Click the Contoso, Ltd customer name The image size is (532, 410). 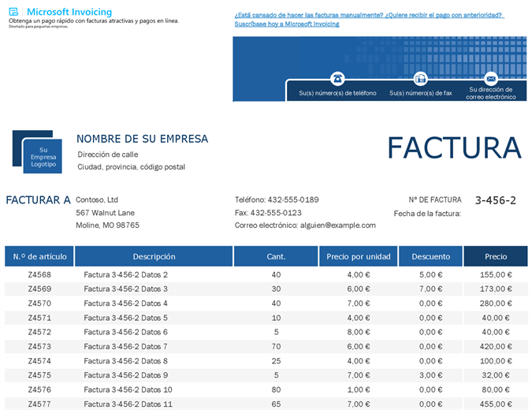click(x=97, y=199)
